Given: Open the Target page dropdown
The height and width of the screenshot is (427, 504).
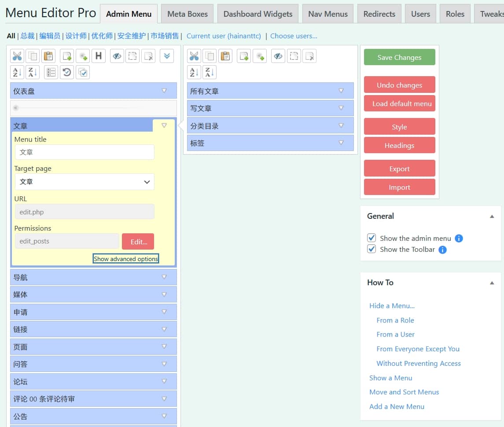Looking at the screenshot, I should [85, 182].
